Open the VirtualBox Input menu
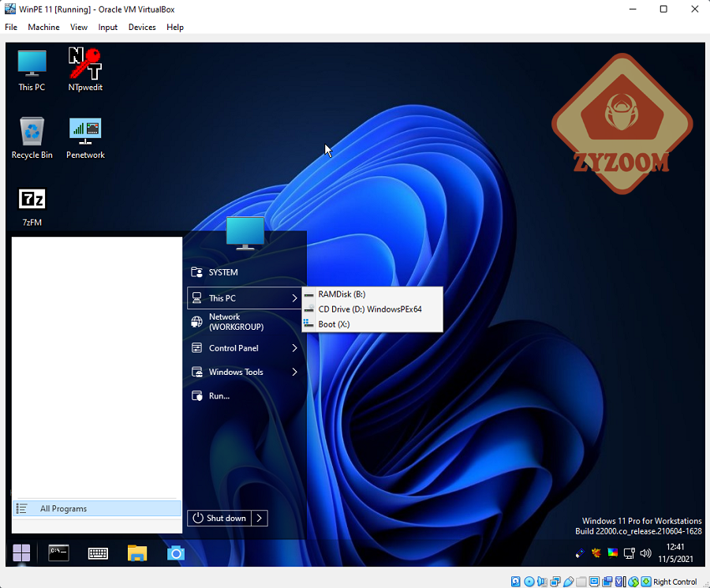Screen dimensions: 710x588 tap(108, 27)
